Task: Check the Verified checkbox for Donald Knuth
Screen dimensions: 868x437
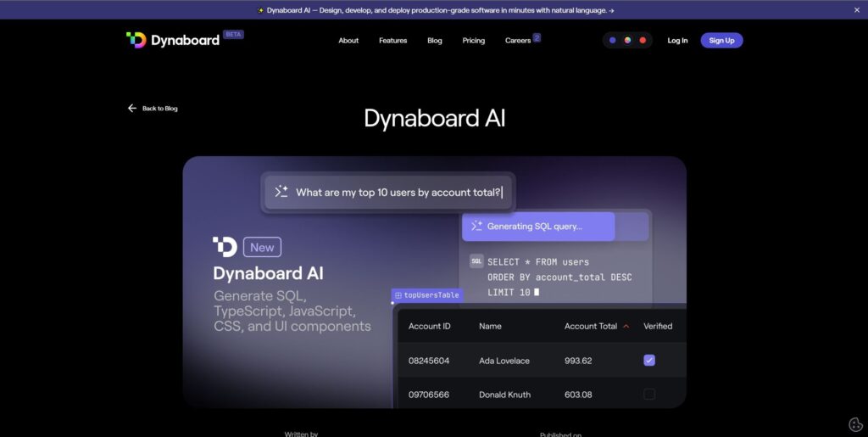Action: tap(649, 394)
